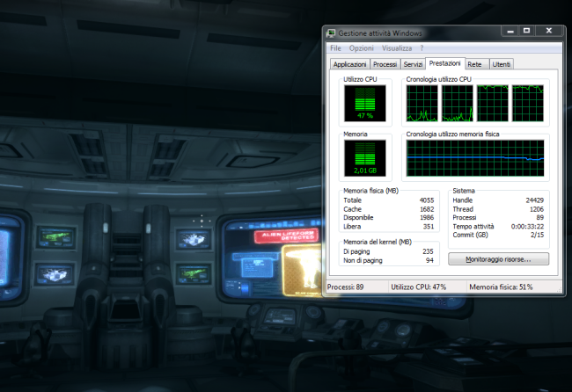Viewport: 572px width, 392px height.
Task: Click the last CPU history graph
Action: point(528,103)
